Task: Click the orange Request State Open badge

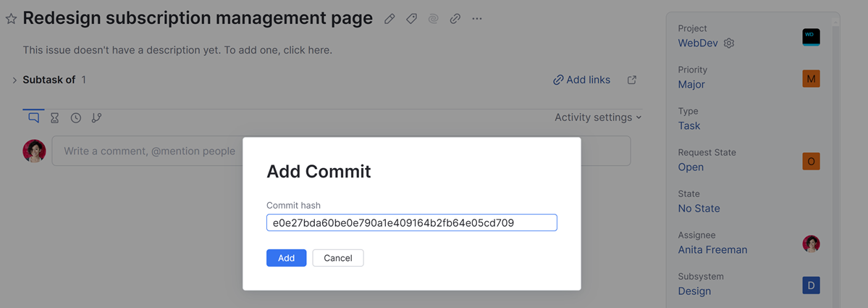Action: [811, 161]
